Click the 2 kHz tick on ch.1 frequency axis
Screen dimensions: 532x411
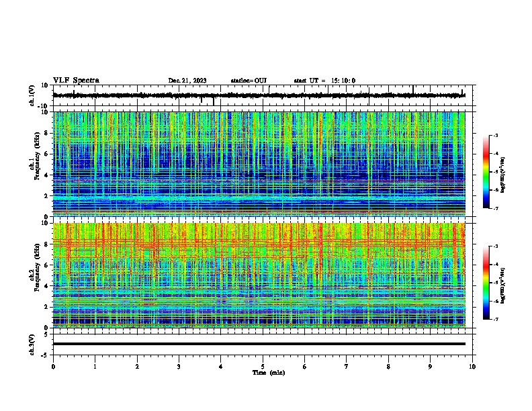46,196
